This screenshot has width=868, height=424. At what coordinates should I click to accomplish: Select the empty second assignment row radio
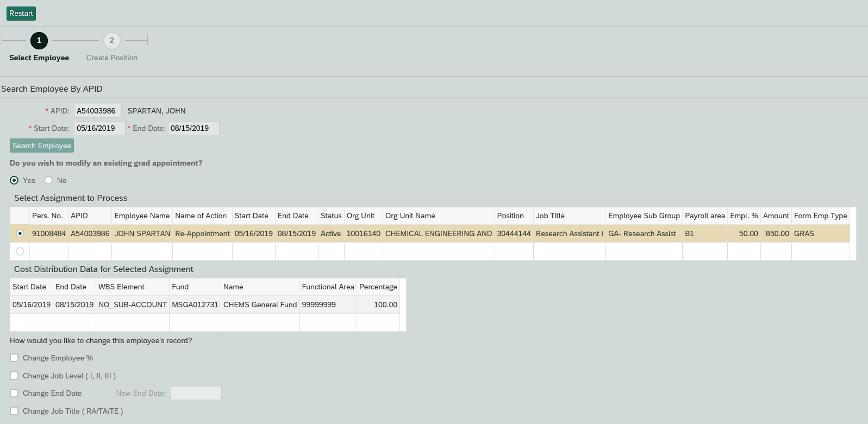coord(20,251)
